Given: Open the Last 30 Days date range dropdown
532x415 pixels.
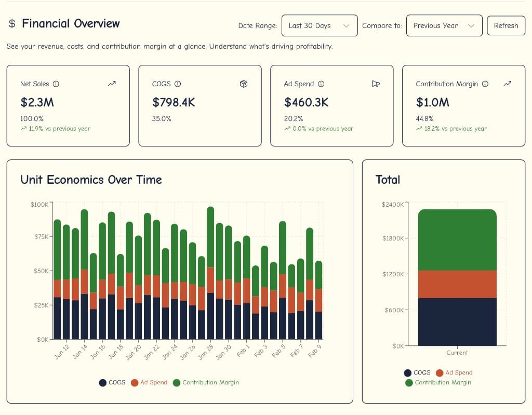Looking at the screenshot, I should pyautogui.click(x=320, y=25).
